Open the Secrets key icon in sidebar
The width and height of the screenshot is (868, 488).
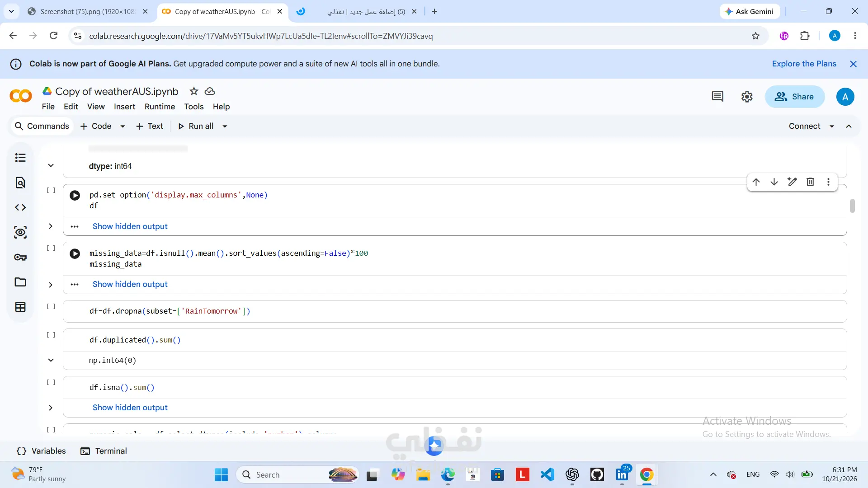tap(20, 257)
